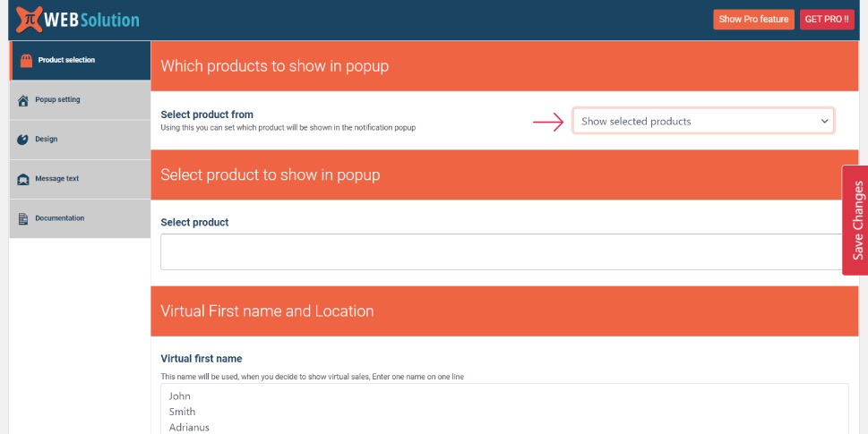Focus the Select product input box
Screen dimensions: 868x434
click(503, 251)
